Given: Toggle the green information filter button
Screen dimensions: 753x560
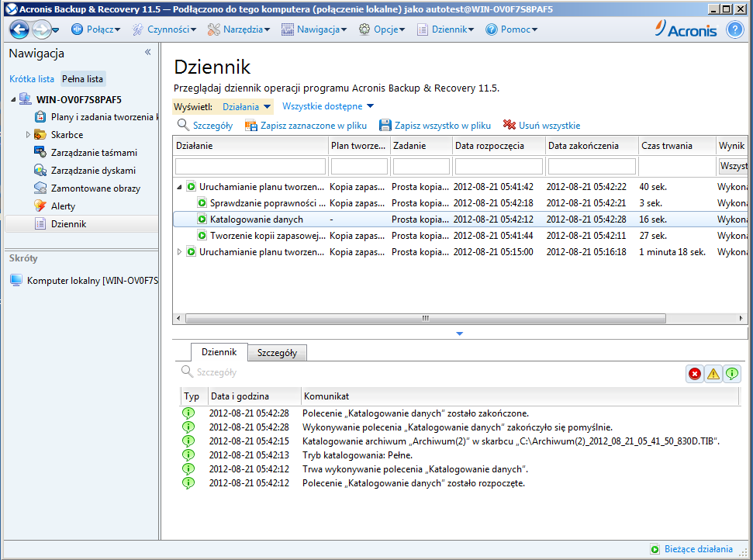Looking at the screenshot, I should click(x=732, y=374).
